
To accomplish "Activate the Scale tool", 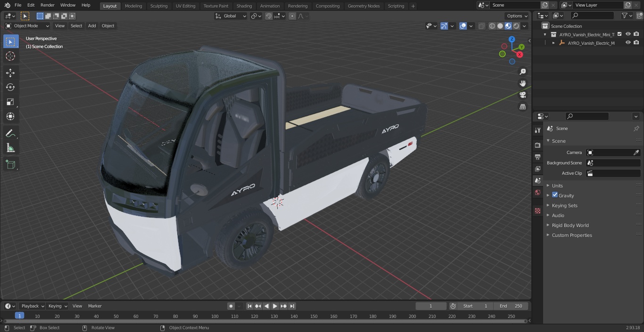I will coord(10,102).
